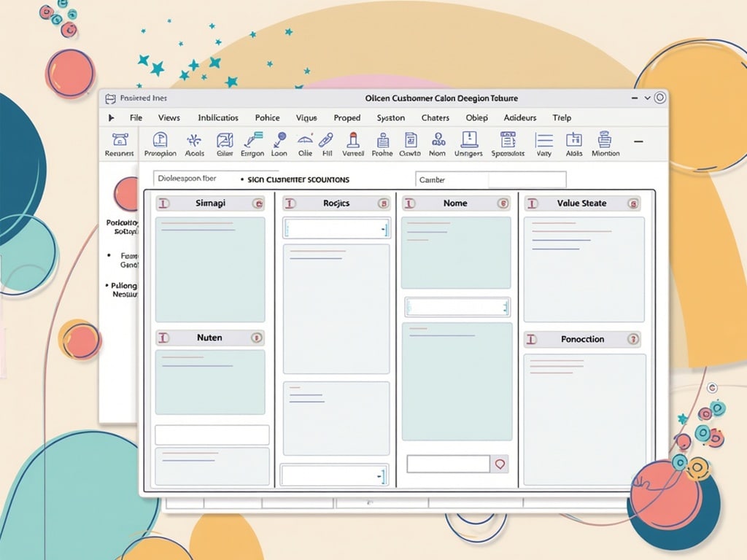
Task: Click the Camber input field
Action: pyautogui.click(x=490, y=179)
